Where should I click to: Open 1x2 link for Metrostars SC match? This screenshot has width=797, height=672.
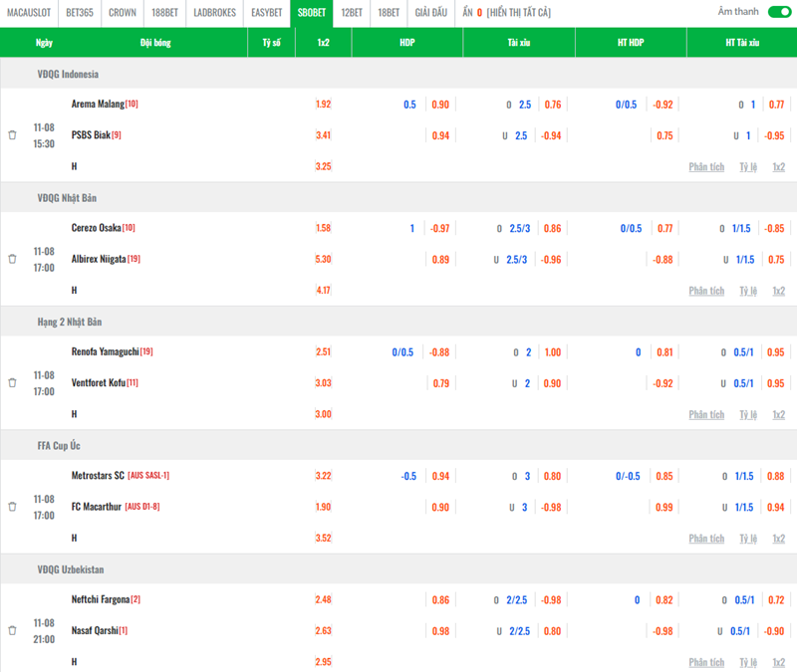[x=779, y=539]
